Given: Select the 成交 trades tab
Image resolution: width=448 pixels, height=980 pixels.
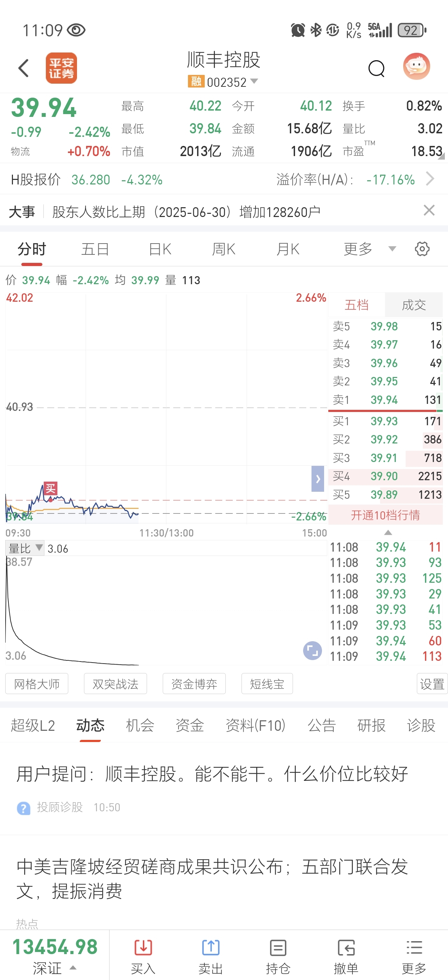Looking at the screenshot, I should click(x=414, y=305).
